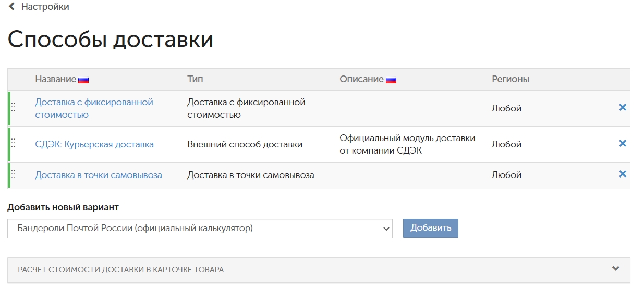
Task: Click the Настройки back link
Action: [45, 7]
